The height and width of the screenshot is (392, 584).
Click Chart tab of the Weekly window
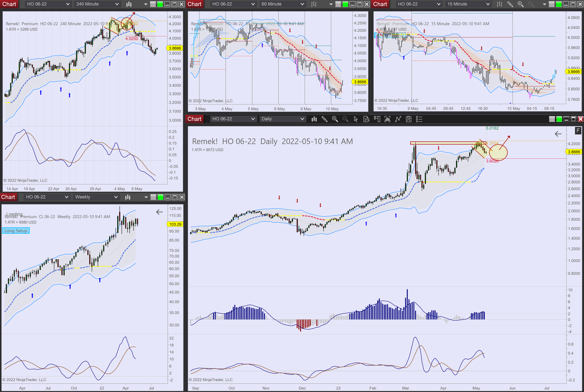[x=8, y=197]
